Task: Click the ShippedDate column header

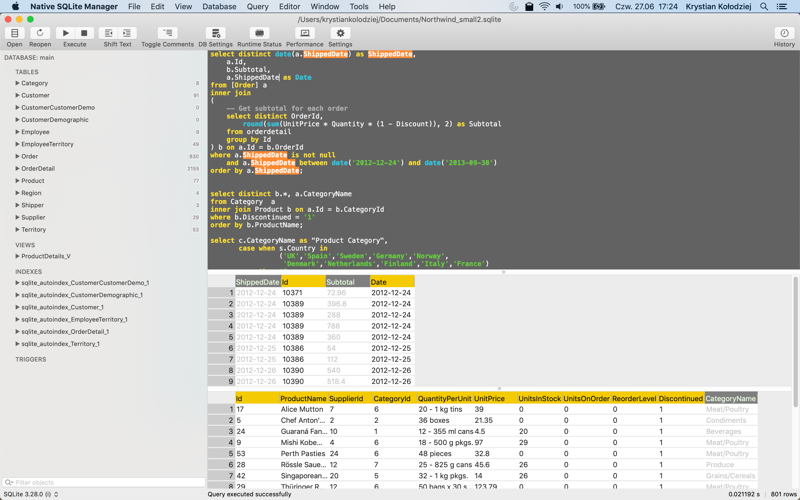Action: click(257, 282)
